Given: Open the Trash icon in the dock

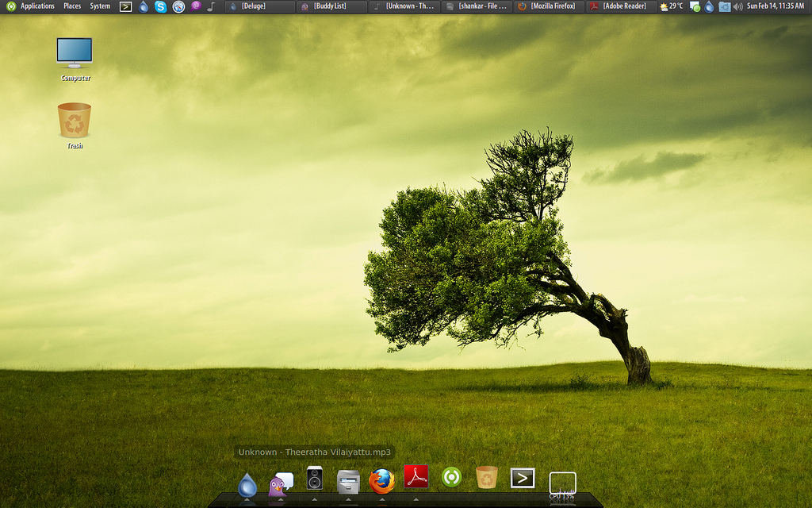Looking at the screenshot, I should coord(487,477).
